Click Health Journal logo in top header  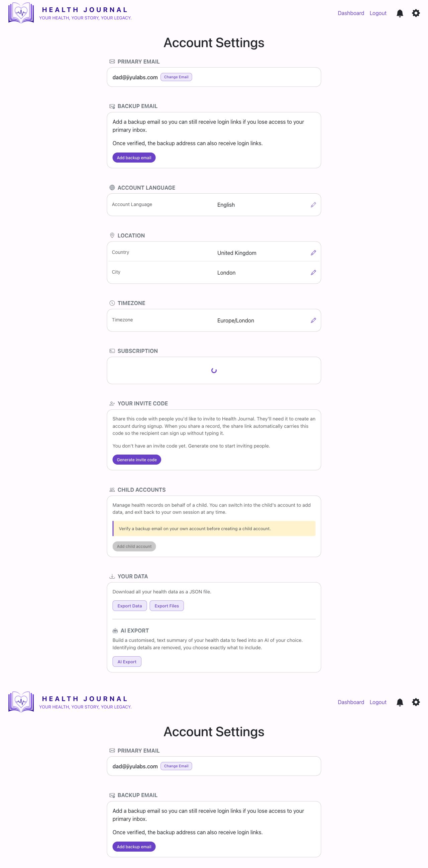tap(21, 13)
